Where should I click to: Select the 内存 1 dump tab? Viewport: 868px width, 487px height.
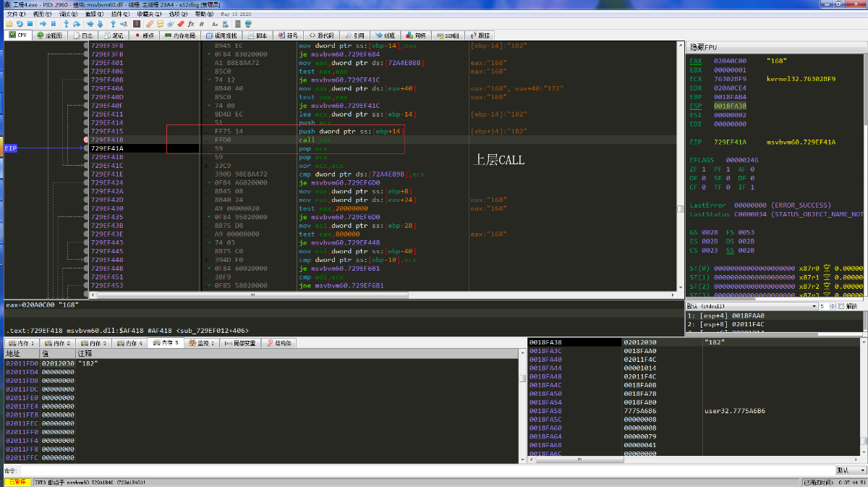tap(21, 342)
